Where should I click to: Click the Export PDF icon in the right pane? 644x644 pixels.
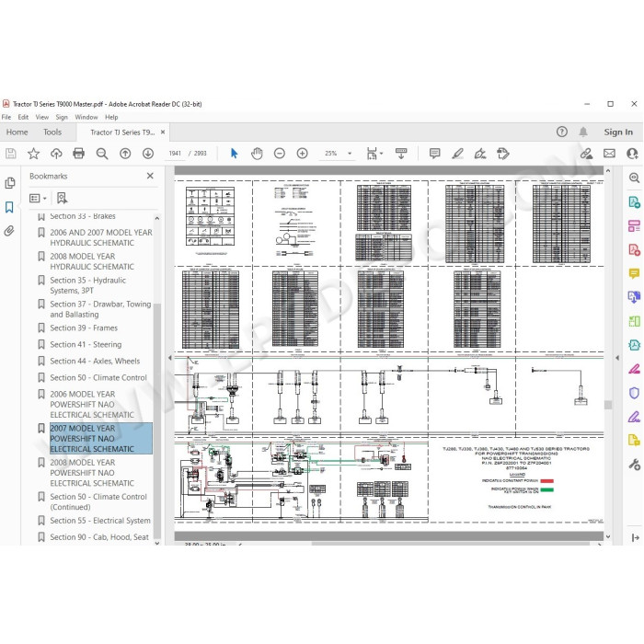point(634,202)
